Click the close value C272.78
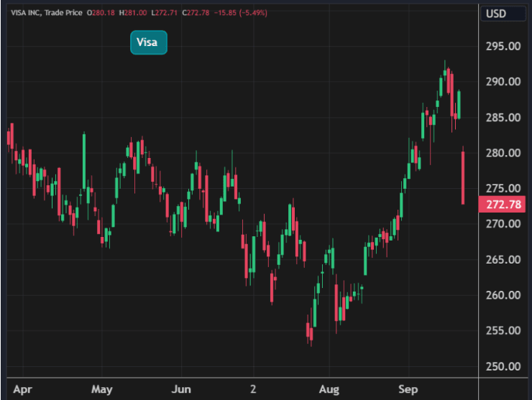The width and height of the screenshot is (532, 400). pyautogui.click(x=196, y=13)
